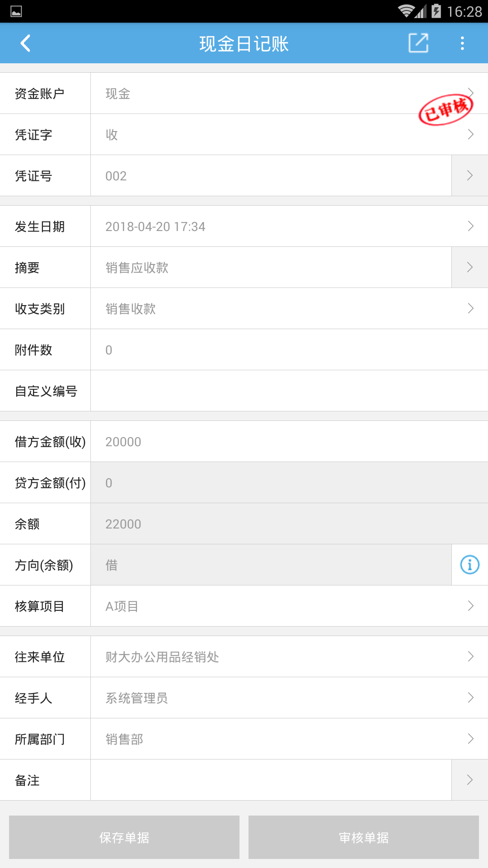Tap the 资金账户 label
The width and height of the screenshot is (488, 868).
click(x=40, y=94)
